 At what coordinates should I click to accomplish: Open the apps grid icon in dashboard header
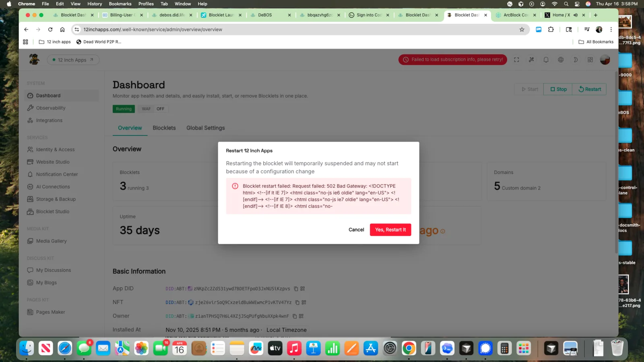pos(590,60)
